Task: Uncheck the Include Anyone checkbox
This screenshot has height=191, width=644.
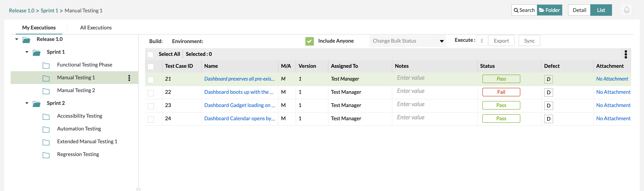Action: click(309, 41)
